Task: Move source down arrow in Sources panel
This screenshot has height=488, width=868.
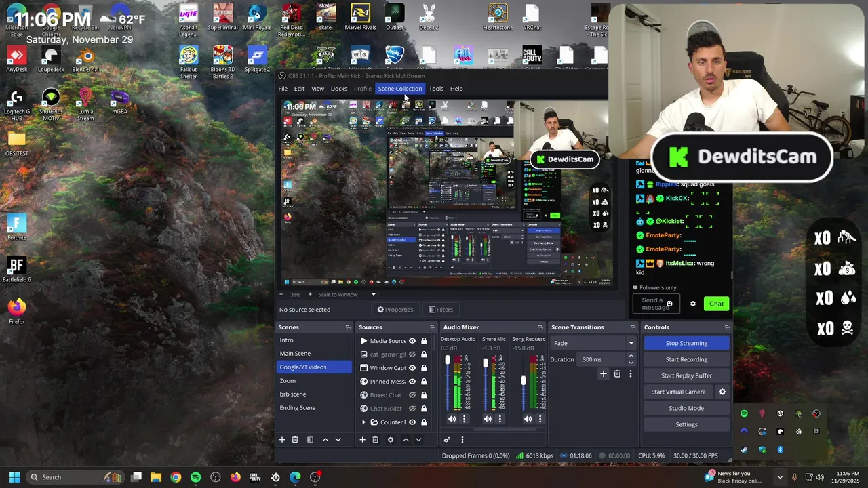Action: (418, 440)
